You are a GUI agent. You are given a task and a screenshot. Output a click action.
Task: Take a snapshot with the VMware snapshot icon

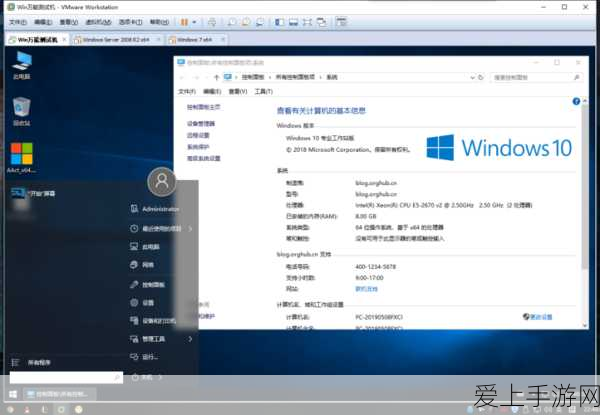232,22
